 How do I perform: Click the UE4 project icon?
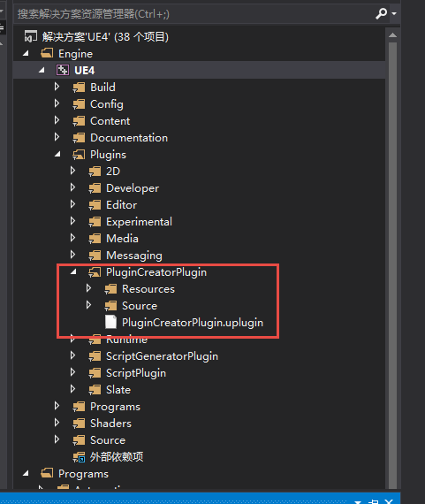coord(63,70)
